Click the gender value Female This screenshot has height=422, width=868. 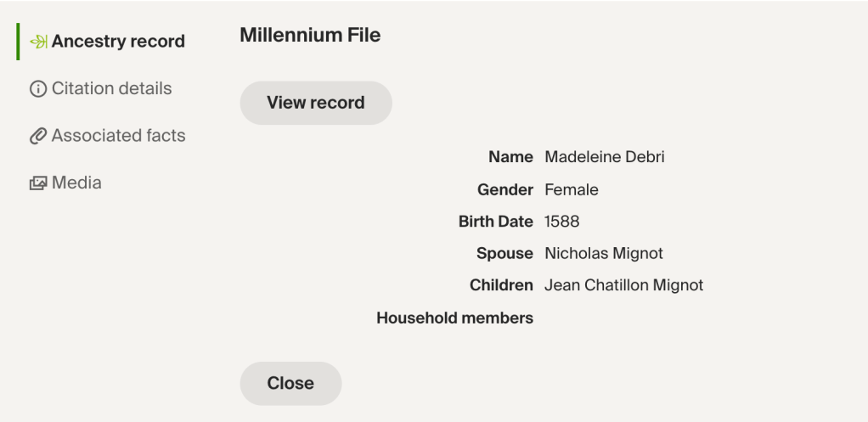pyautogui.click(x=572, y=189)
